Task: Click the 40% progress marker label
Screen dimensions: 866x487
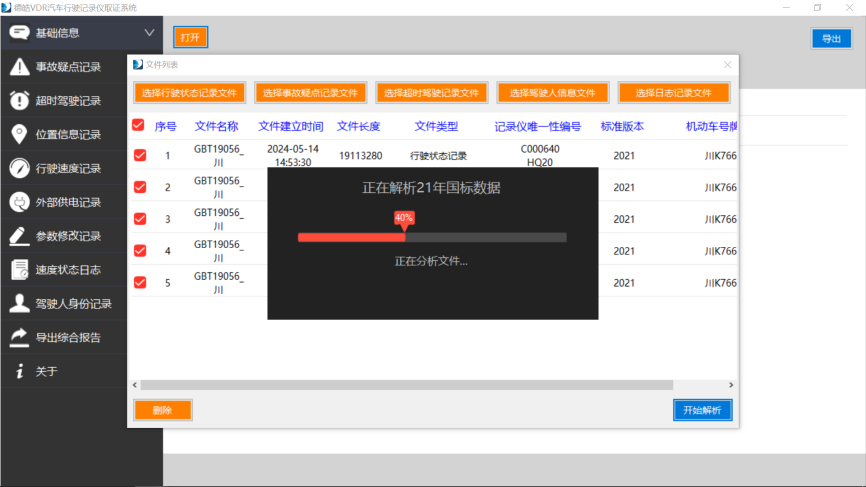Action: pos(404,218)
